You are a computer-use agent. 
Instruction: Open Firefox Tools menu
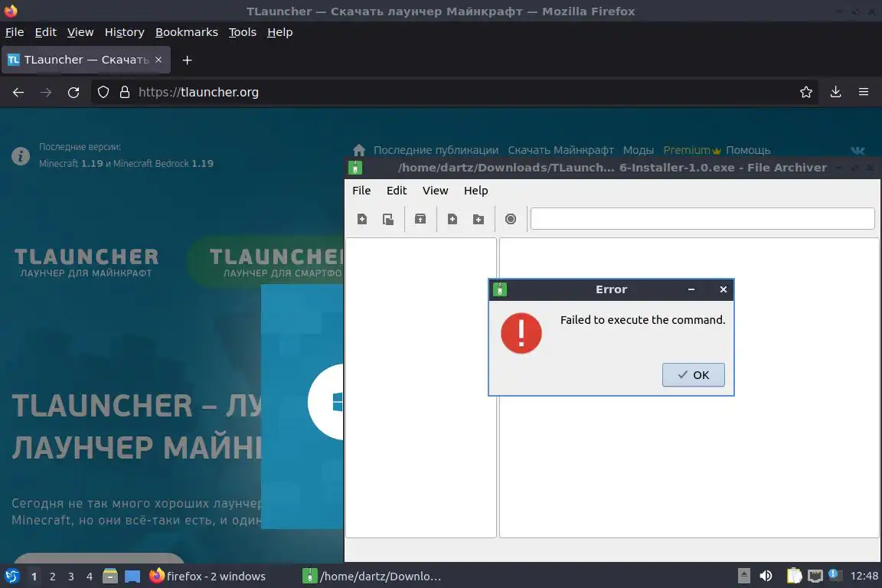pos(243,32)
